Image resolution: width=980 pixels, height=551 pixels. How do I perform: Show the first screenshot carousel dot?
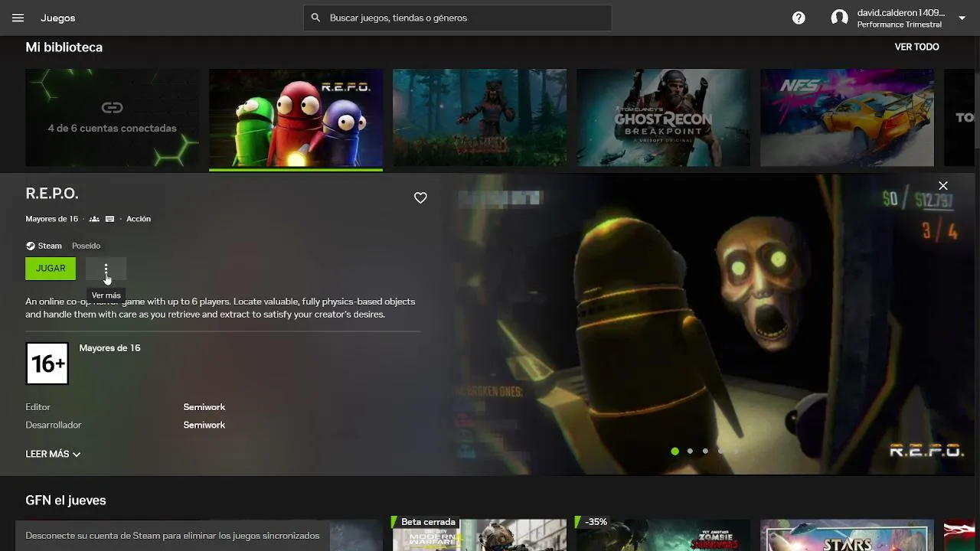pos(675,452)
